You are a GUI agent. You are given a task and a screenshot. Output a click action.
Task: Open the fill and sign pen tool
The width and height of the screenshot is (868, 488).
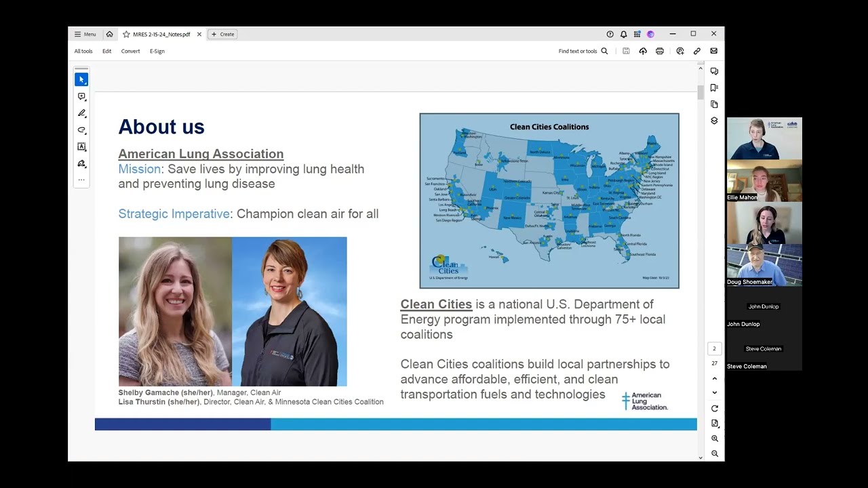click(x=81, y=163)
